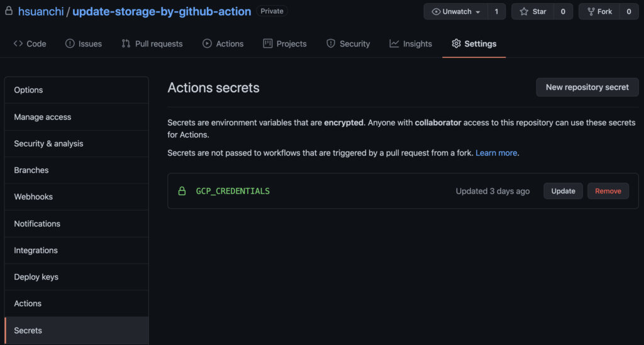Open Security & analysis settings

(76, 143)
